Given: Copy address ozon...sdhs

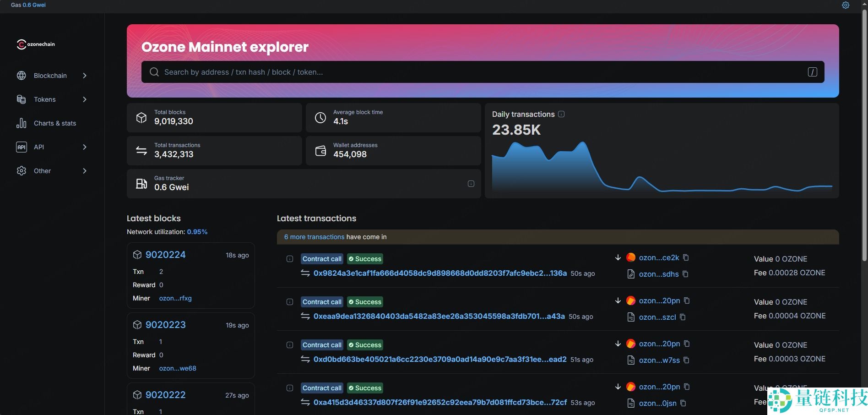Looking at the screenshot, I should coord(685,274).
